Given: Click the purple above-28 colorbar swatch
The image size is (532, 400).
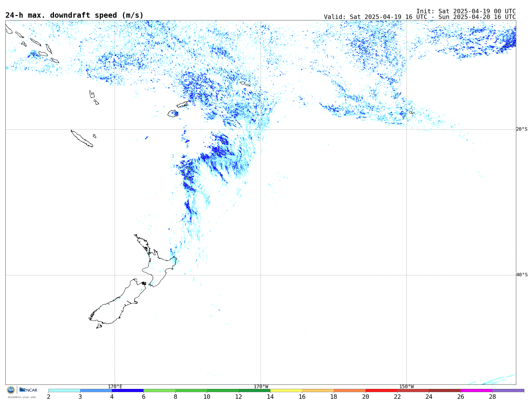Looking at the screenshot, I should [x=508, y=391].
